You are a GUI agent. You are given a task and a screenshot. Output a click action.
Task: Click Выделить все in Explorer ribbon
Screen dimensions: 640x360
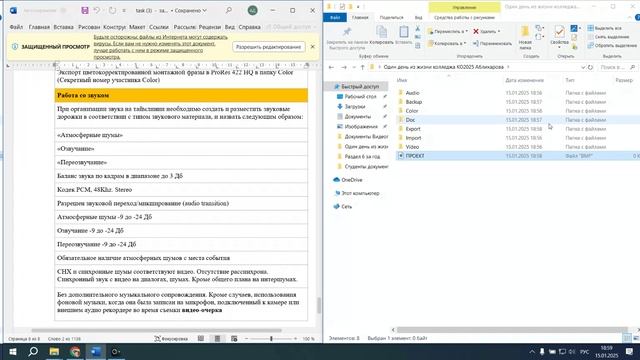604,28
